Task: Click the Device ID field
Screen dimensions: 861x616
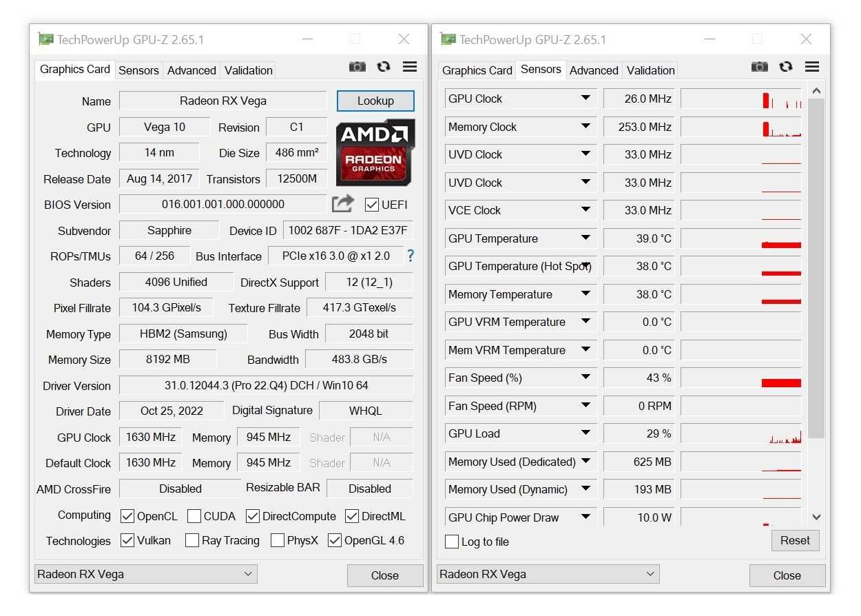Action: tap(348, 230)
